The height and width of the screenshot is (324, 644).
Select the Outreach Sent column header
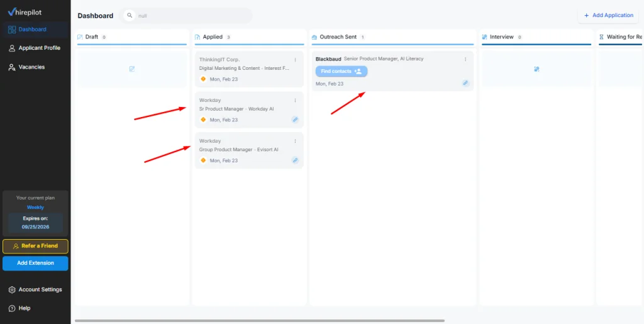coord(392,37)
